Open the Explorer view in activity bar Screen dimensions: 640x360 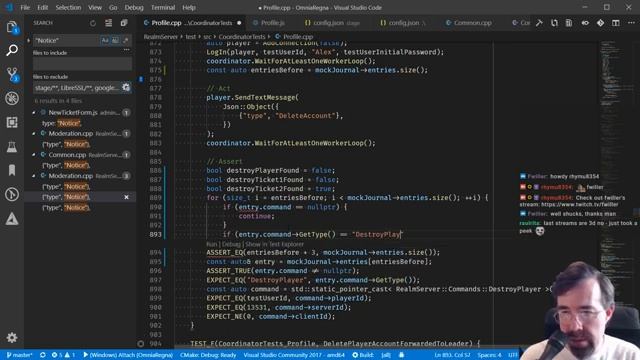point(12,27)
